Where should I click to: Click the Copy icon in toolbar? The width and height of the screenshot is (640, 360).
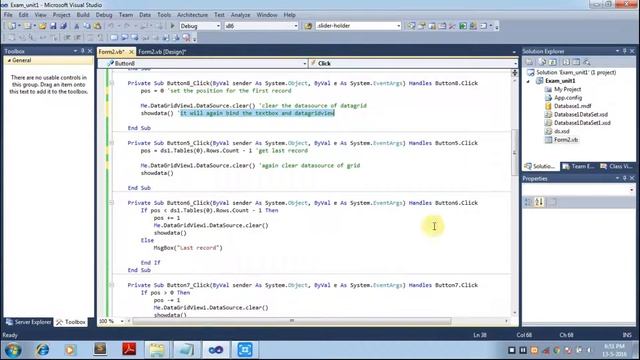(87, 26)
